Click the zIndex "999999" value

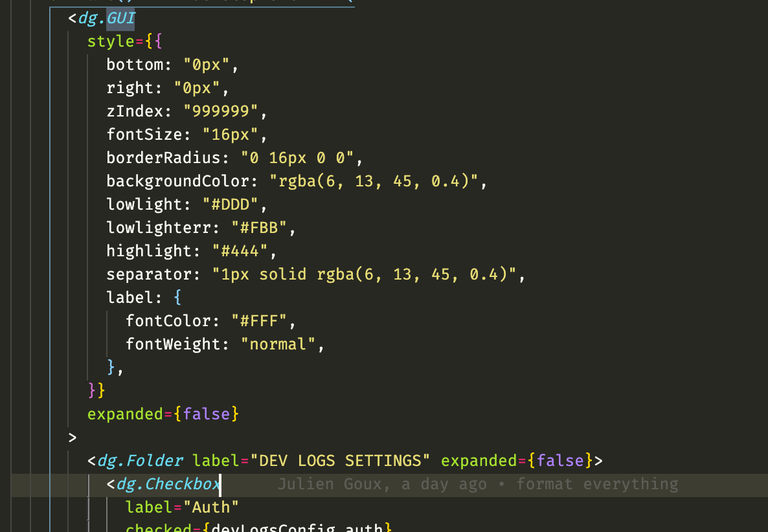(220, 111)
